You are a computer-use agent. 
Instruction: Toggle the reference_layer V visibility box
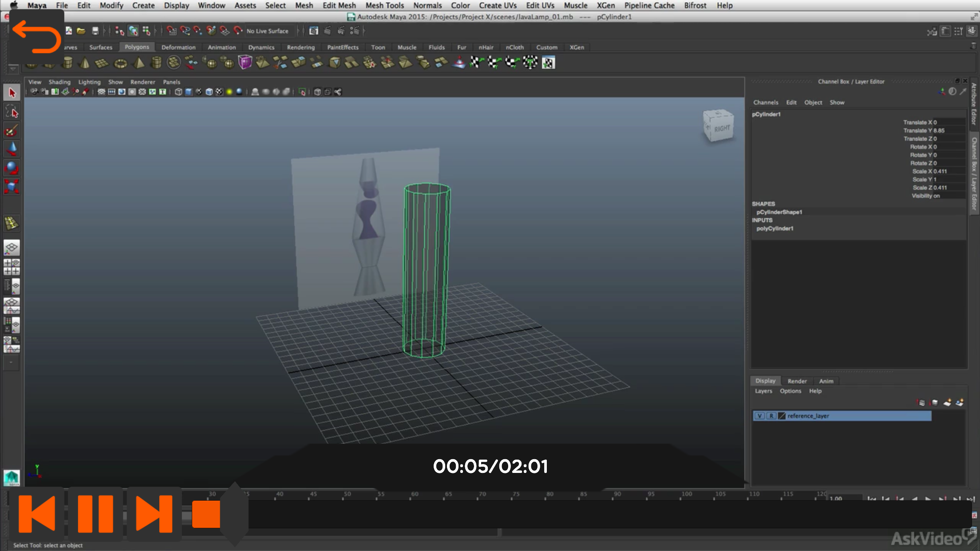760,416
